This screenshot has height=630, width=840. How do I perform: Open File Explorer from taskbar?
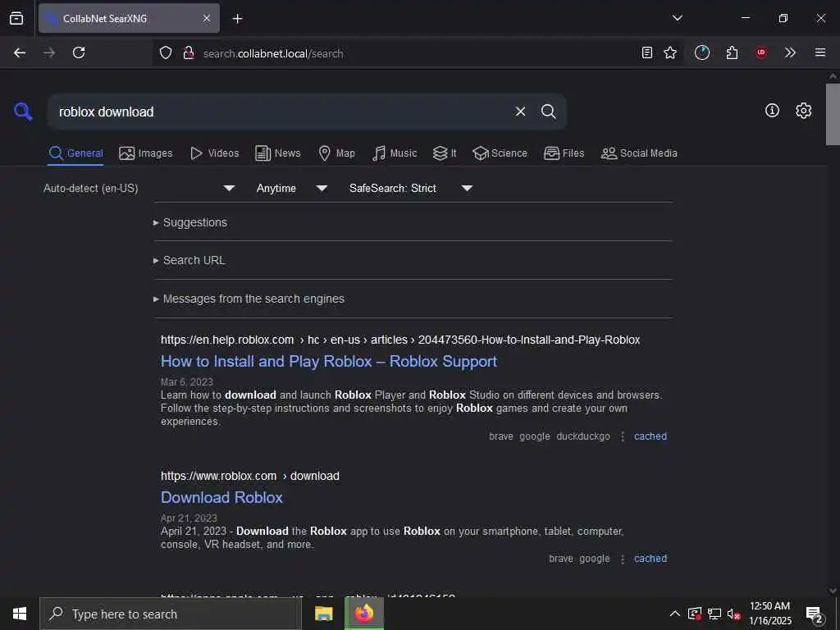tap(323, 614)
